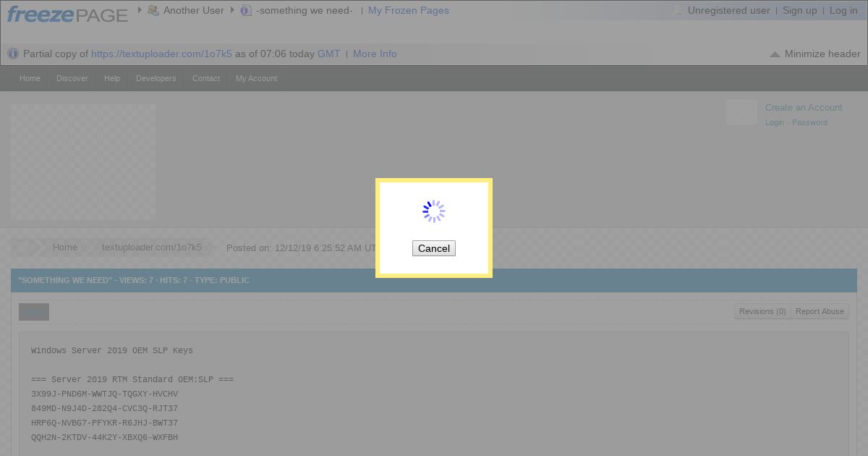
Task: Click the Cancel button in loading dialog
Action: coord(434,248)
